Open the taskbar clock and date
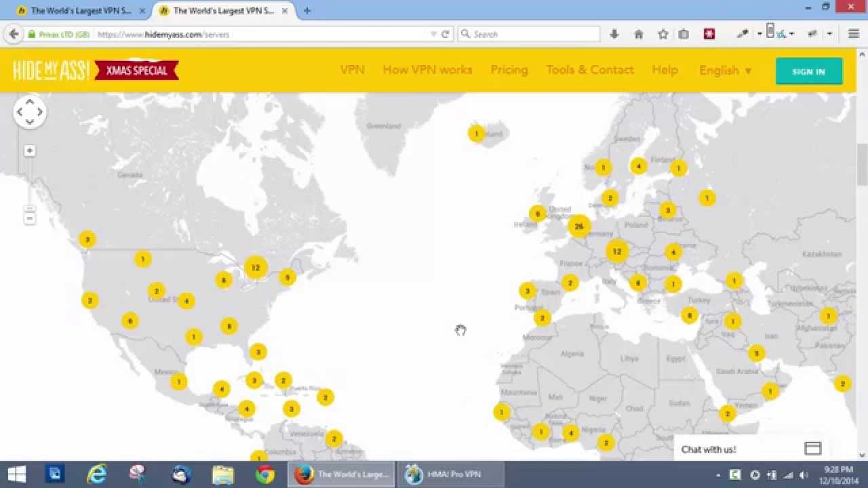The width and height of the screenshot is (868, 488). pos(839,474)
